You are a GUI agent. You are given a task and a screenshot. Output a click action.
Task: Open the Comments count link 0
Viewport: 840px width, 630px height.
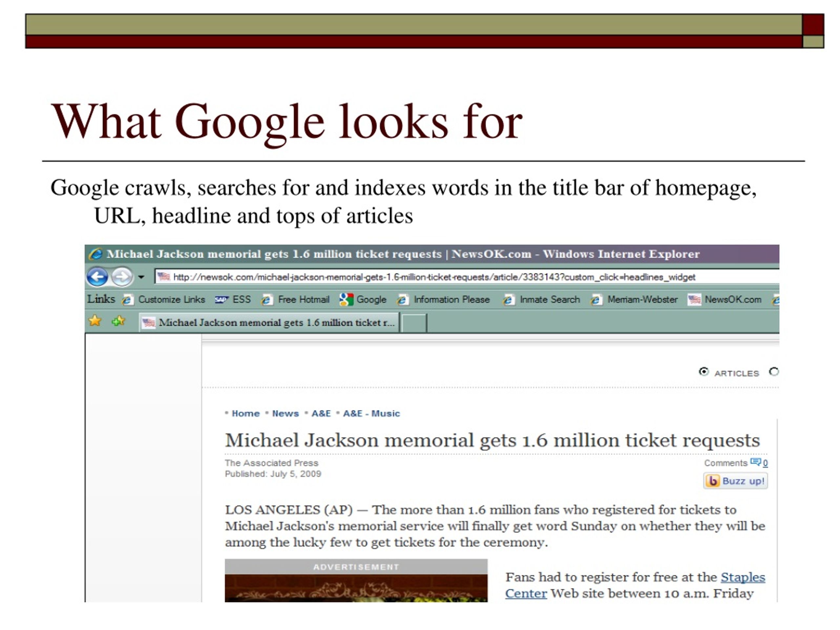pos(765,463)
